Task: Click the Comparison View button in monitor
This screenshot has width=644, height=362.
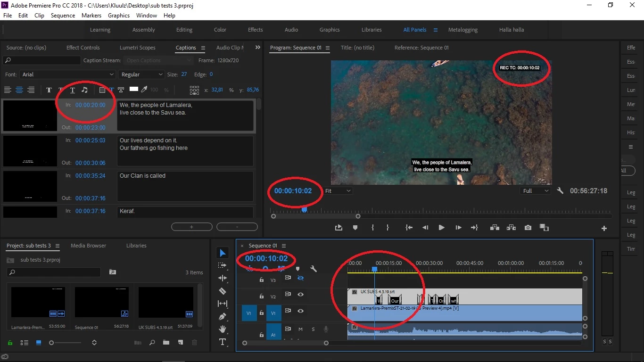Action: click(545, 228)
